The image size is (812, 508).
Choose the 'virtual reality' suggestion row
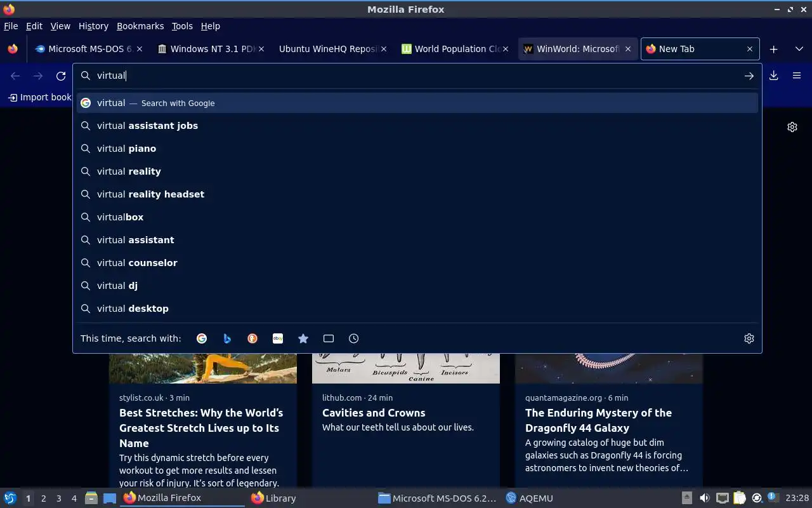coord(417,171)
